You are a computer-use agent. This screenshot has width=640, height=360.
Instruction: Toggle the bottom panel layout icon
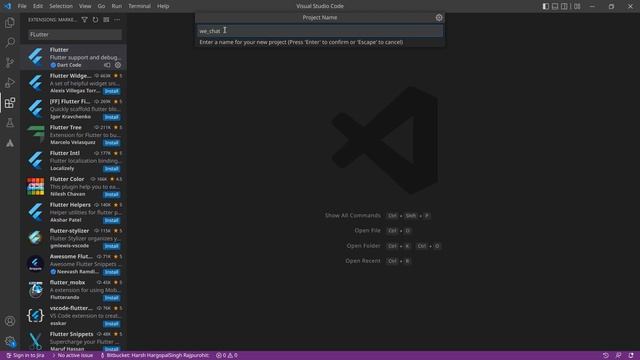555,6
